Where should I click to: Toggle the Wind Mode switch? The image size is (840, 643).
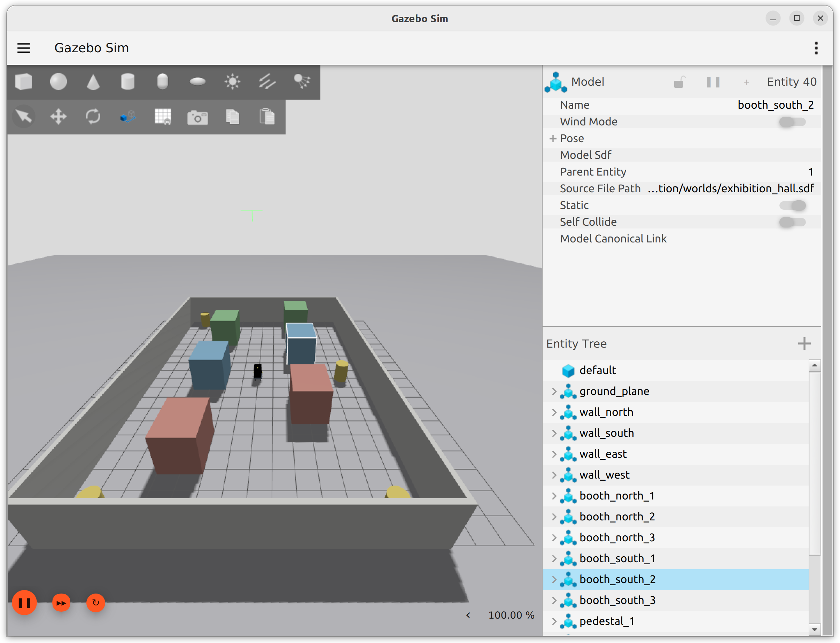[x=793, y=122]
